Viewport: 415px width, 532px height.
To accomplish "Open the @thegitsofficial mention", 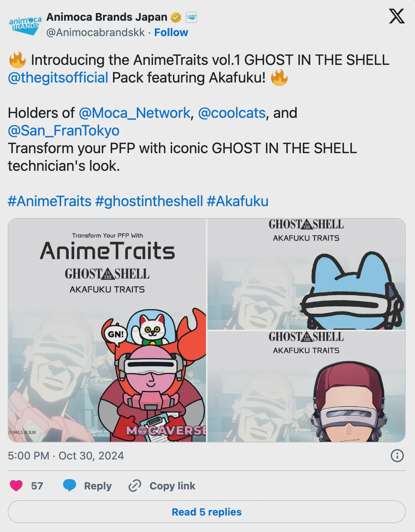I will [58, 78].
